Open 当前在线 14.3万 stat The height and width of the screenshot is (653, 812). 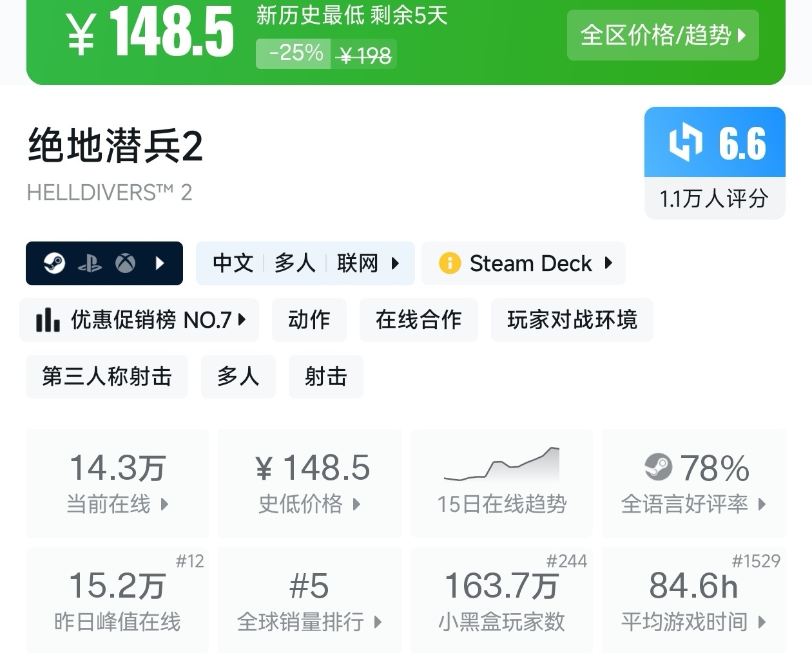(117, 483)
